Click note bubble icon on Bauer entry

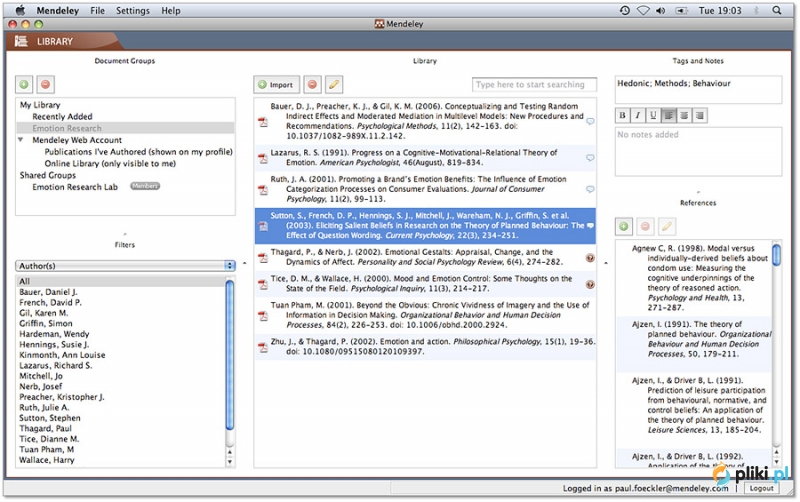(590, 121)
